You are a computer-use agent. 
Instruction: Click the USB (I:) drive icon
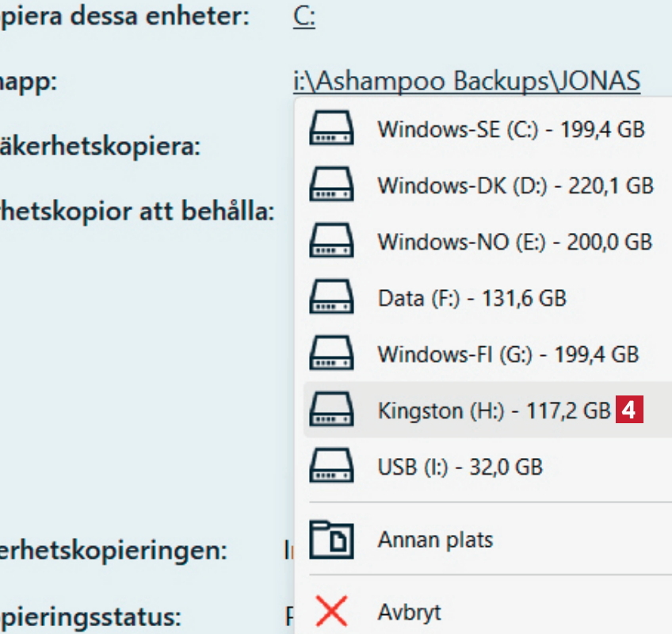pos(331,466)
